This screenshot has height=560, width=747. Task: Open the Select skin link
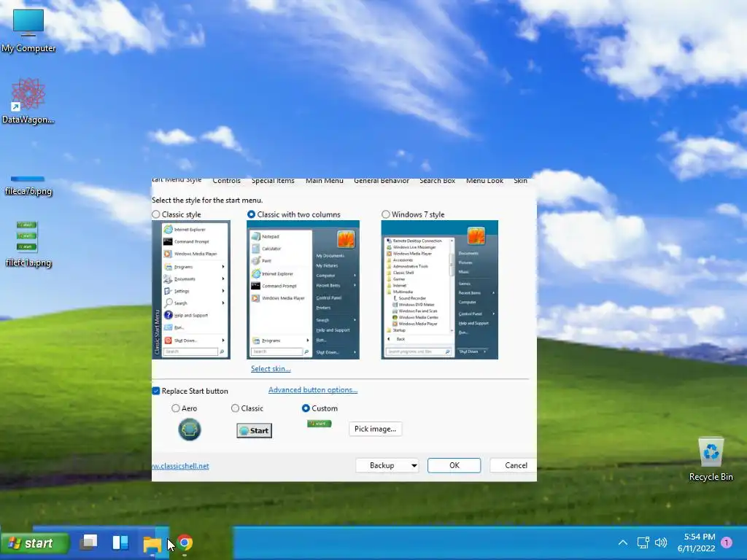271,369
